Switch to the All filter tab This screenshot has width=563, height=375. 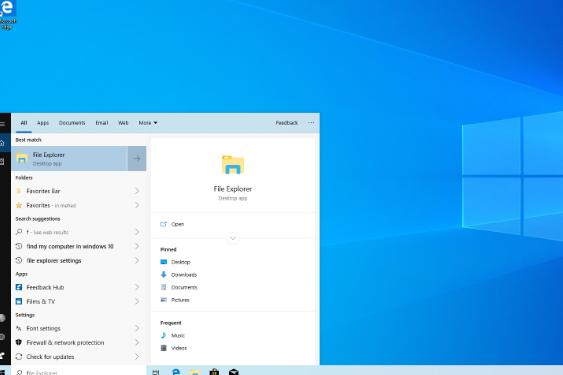coord(24,123)
